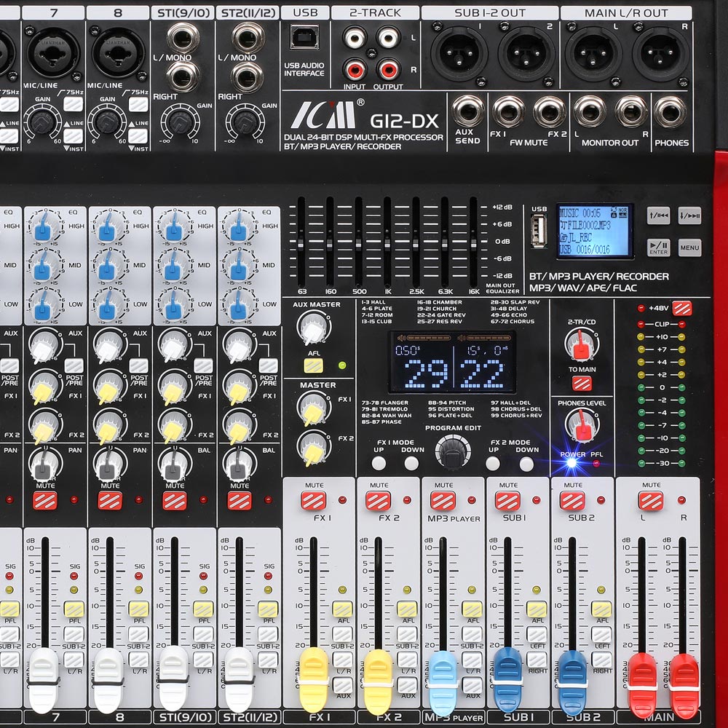Mute the FX 2 return channel
Screen dimensions: 728x728
(x=378, y=501)
